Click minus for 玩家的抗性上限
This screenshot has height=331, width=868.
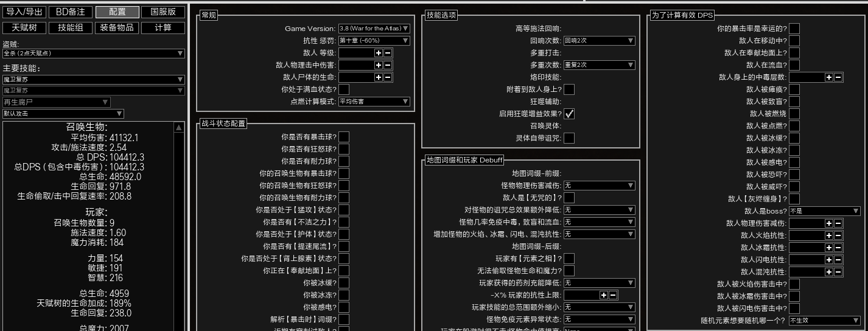tap(613, 295)
